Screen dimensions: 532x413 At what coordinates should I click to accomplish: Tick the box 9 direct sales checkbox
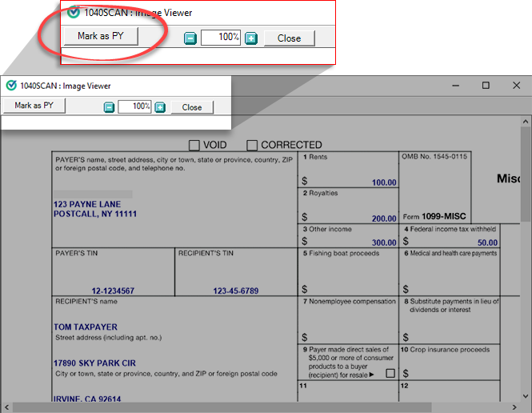(x=390, y=373)
